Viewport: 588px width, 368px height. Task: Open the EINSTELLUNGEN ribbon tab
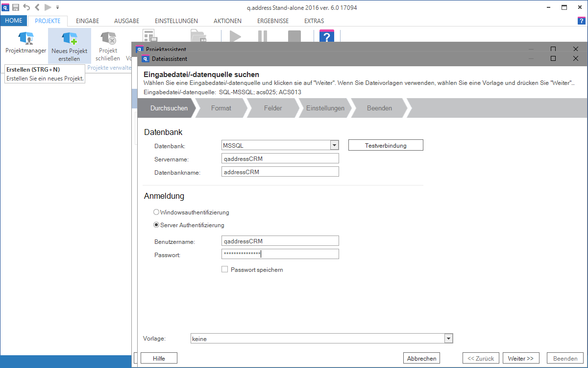(176, 21)
